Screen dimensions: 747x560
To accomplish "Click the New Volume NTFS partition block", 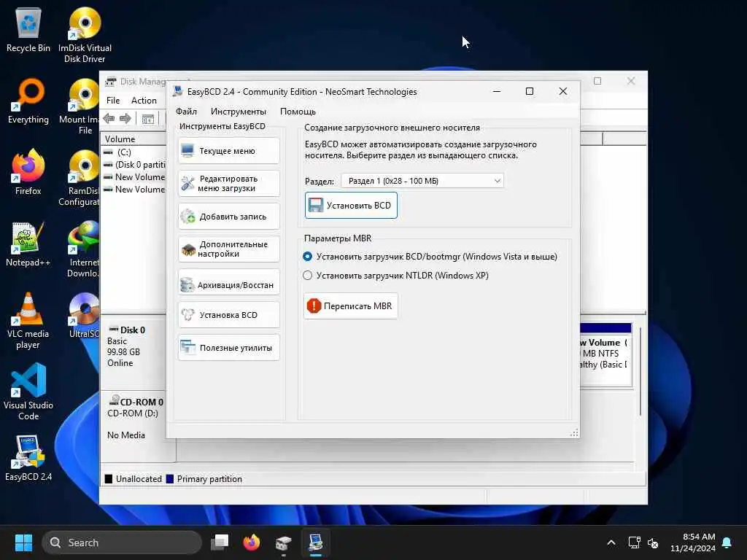I will (605, 355).
